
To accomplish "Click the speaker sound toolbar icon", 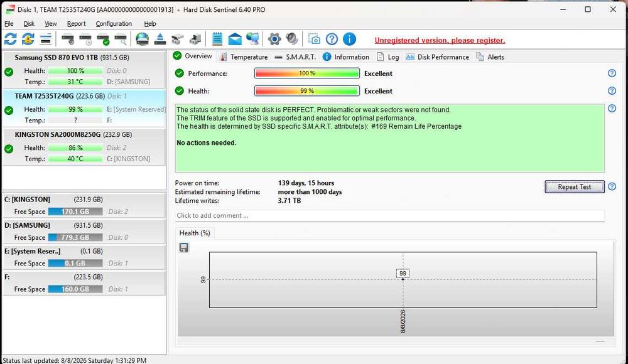I will point(292,39).
